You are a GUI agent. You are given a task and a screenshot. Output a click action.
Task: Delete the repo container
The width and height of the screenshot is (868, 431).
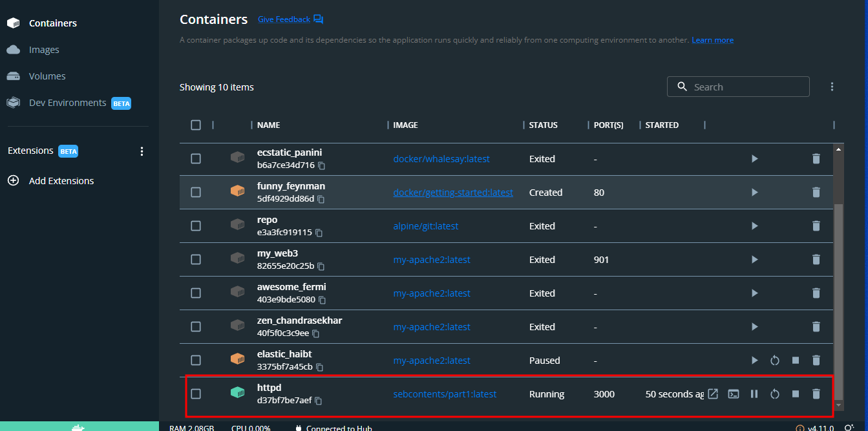816,226
